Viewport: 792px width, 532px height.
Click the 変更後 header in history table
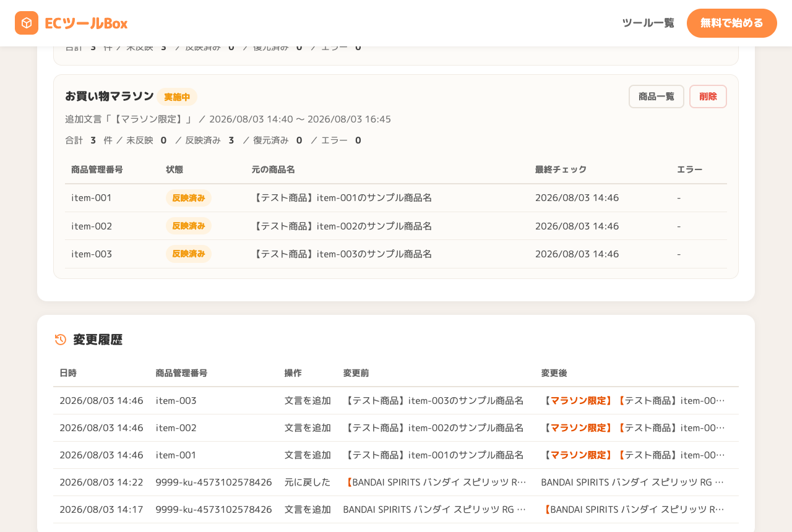point(554,373)
